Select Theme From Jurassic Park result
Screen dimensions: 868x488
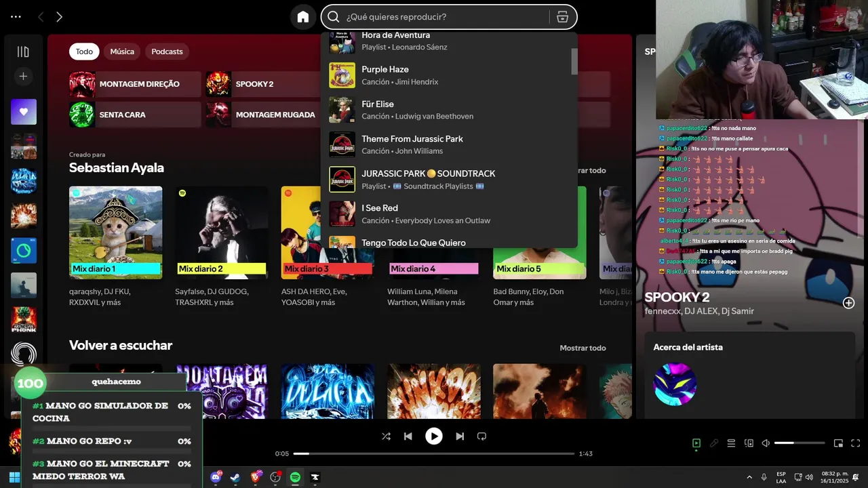[x=449, y=144]
